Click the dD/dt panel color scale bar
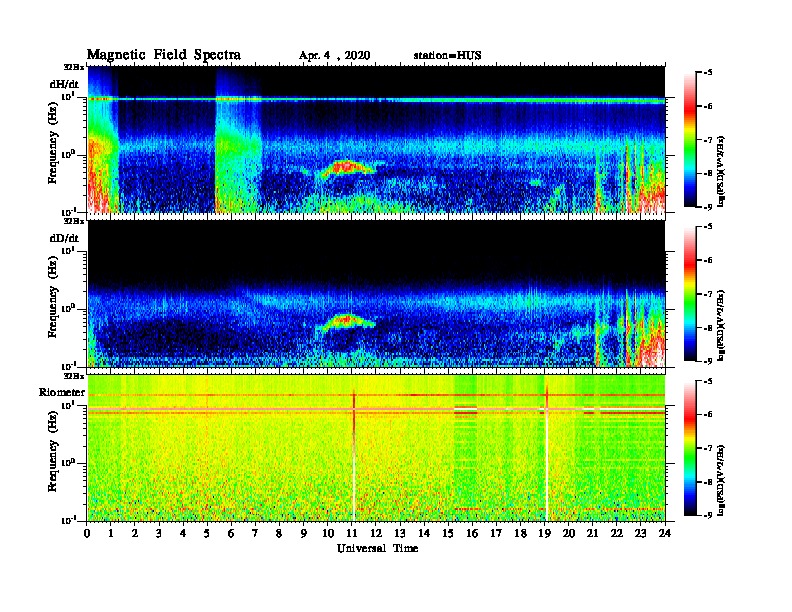Viewport: 792px width, 612px height. [690, 294]
